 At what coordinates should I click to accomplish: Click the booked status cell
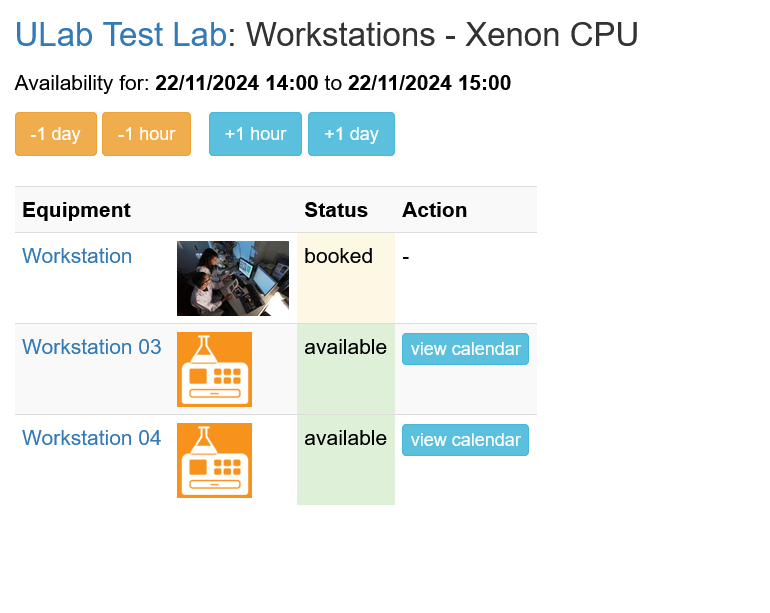click(345, 277)
